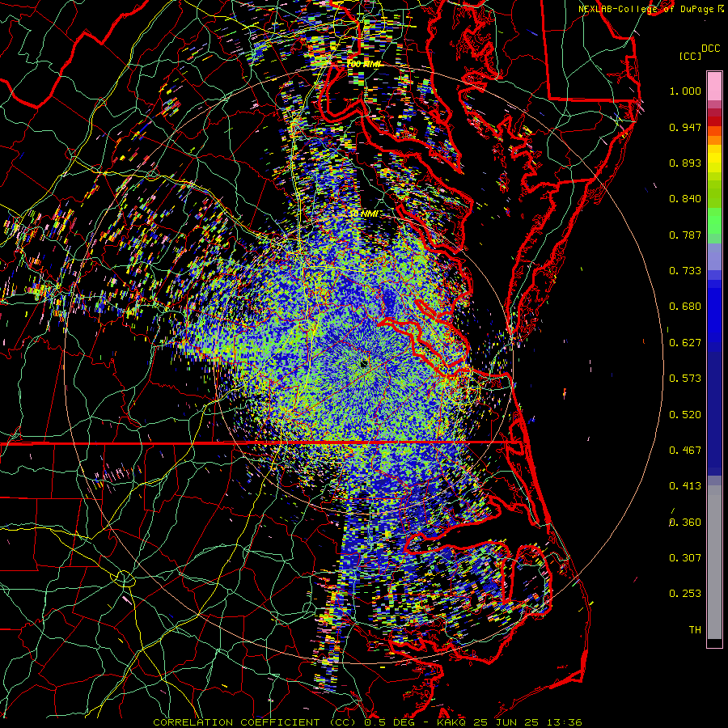The image size is (728, 728).
Task: Click the [CC] units label
Action: point(690,56)
